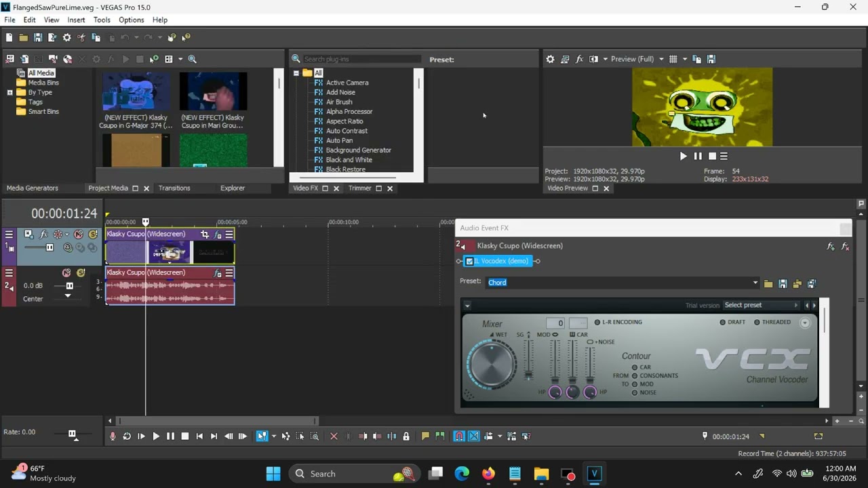The height and width of the screenshot is (488, 868).
Task: Open the Insert menu
Action: 76,20
